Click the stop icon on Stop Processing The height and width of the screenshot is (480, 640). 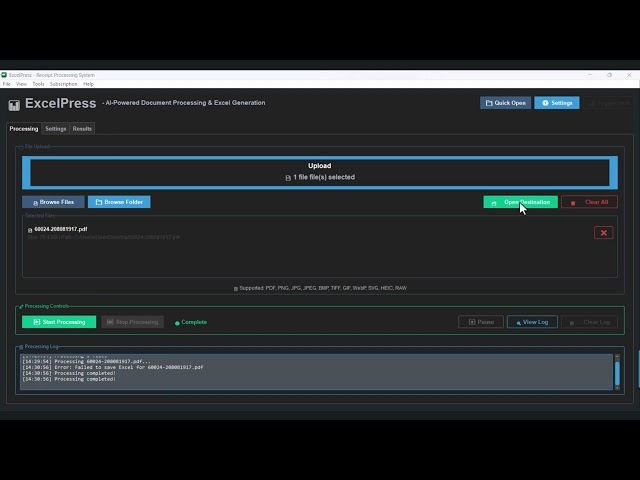click(110, 322)
